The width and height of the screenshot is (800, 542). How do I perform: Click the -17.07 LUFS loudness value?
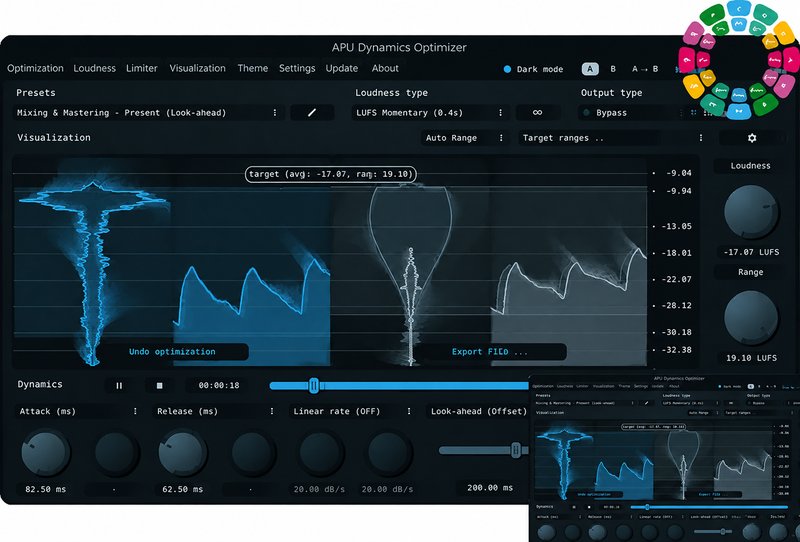coord(751,252)
